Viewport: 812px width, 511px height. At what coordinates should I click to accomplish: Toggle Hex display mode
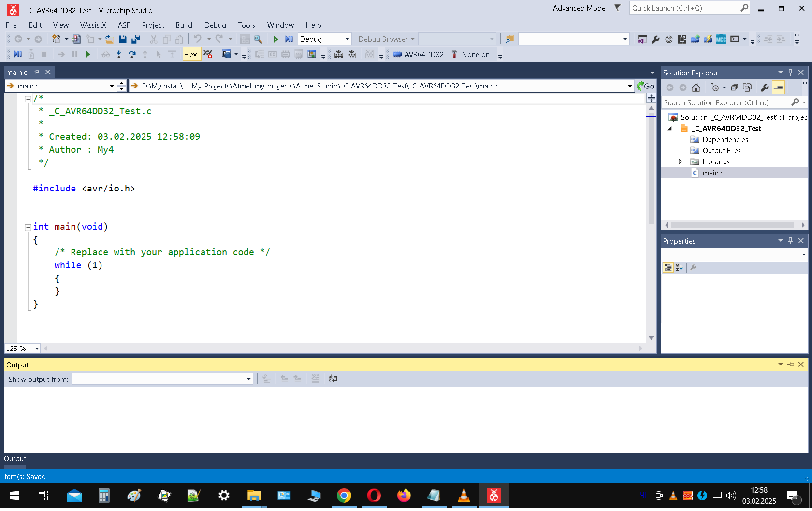[190, 55]
